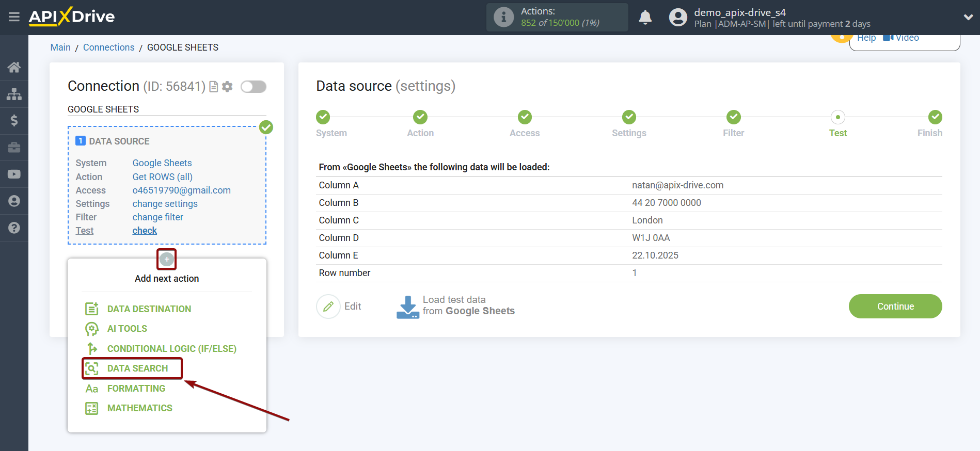Open connection settings gear icon
980x451 pixels.
click(227, 87)
